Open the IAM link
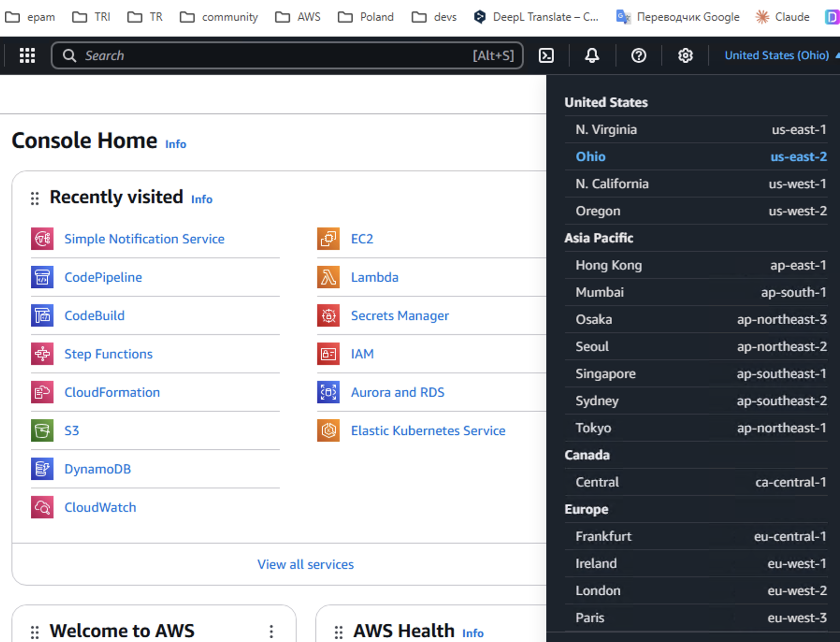The image size is (840, 642). 362,354
